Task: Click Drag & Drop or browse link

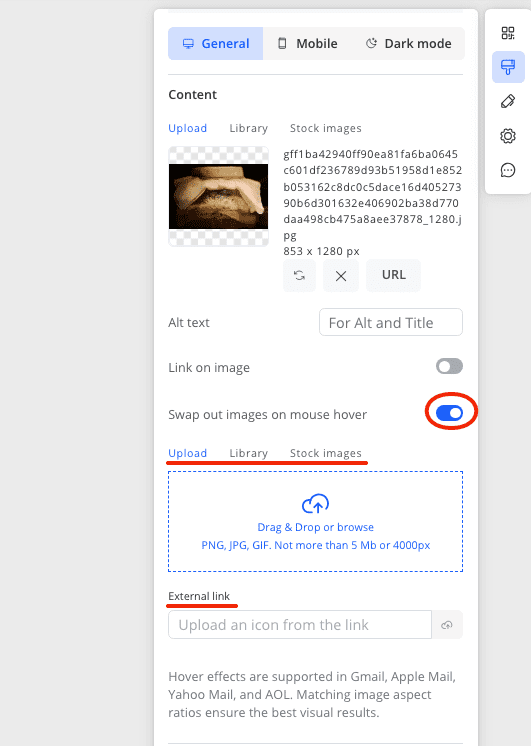Action: pos(315,527)
